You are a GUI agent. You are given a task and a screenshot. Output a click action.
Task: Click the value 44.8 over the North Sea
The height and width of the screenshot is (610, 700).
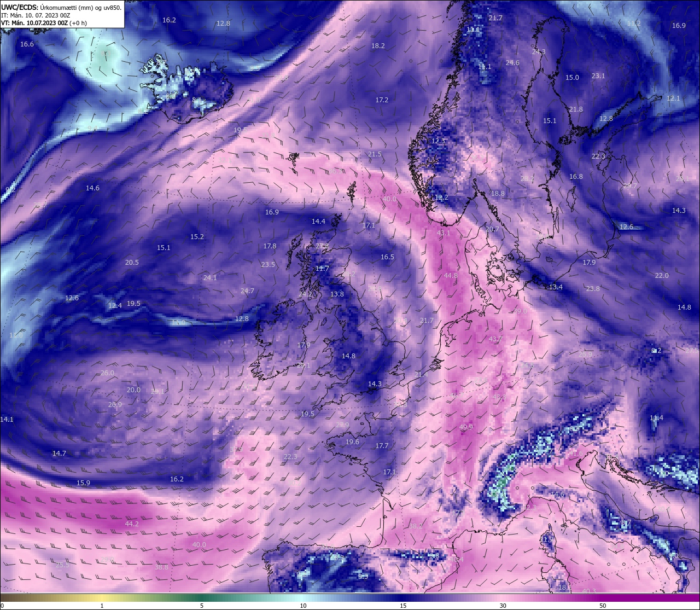(x=451, y=276)
